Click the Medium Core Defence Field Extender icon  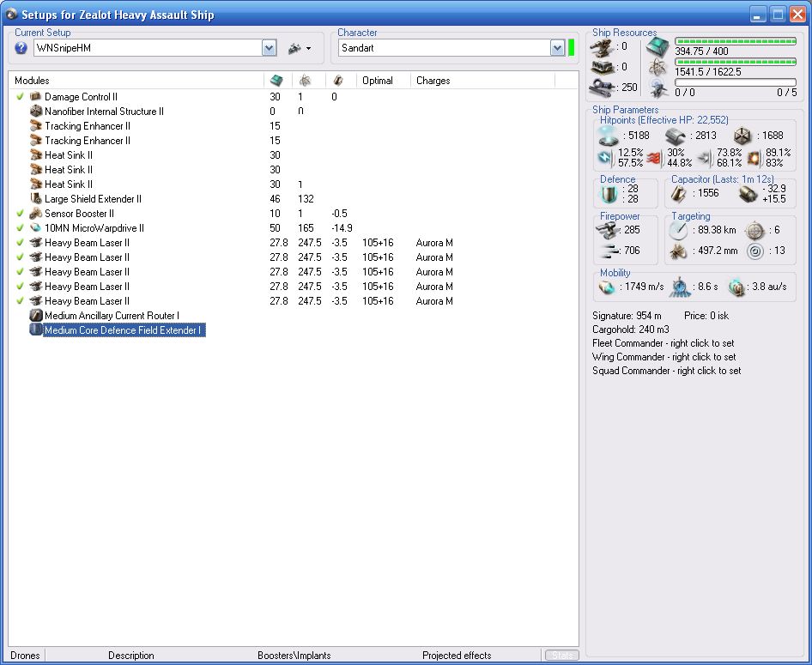pos(36,329)
